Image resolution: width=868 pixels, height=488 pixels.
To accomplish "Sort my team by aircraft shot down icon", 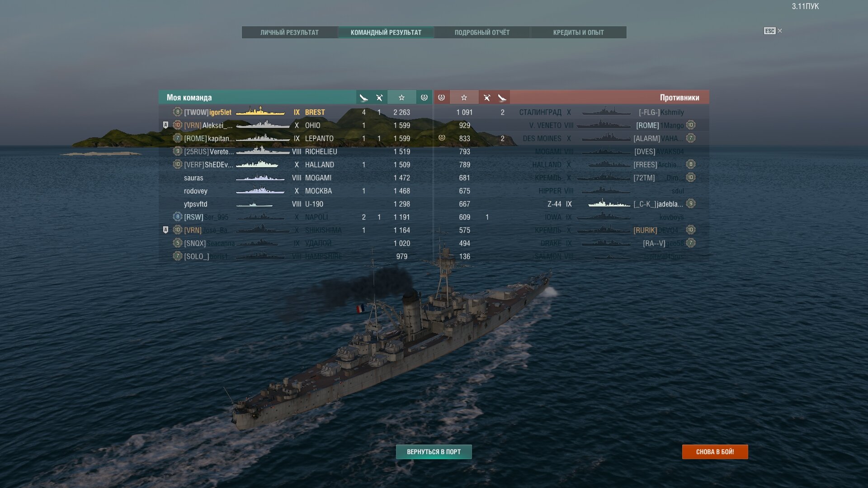I will click(x=379, y=98).
